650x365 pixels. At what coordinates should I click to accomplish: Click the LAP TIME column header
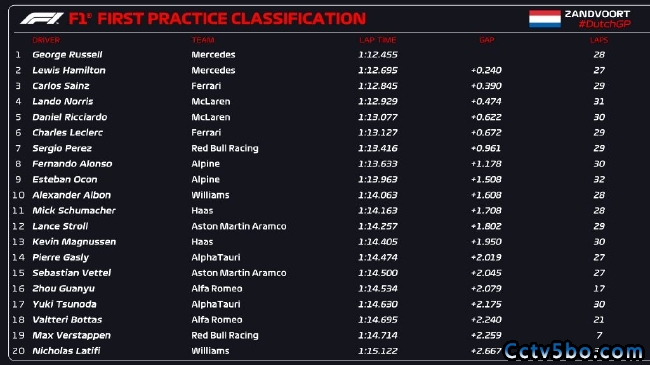[378, 40]
